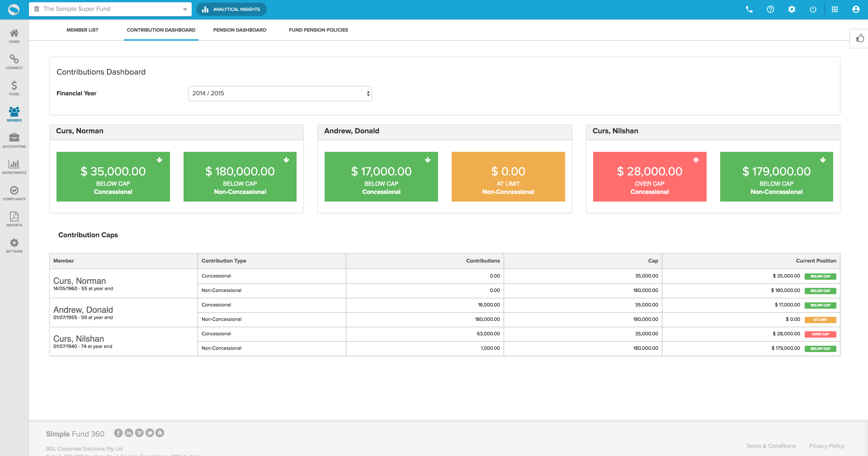Open the apps grid icon in header
Screen dimensions: 868x456
835,9
